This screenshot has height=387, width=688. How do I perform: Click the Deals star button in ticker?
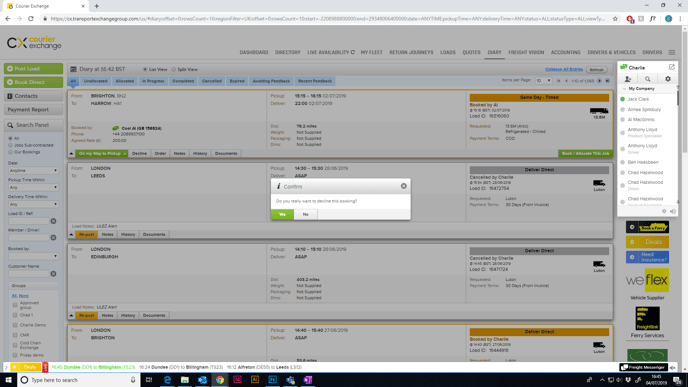pos(25,367)
